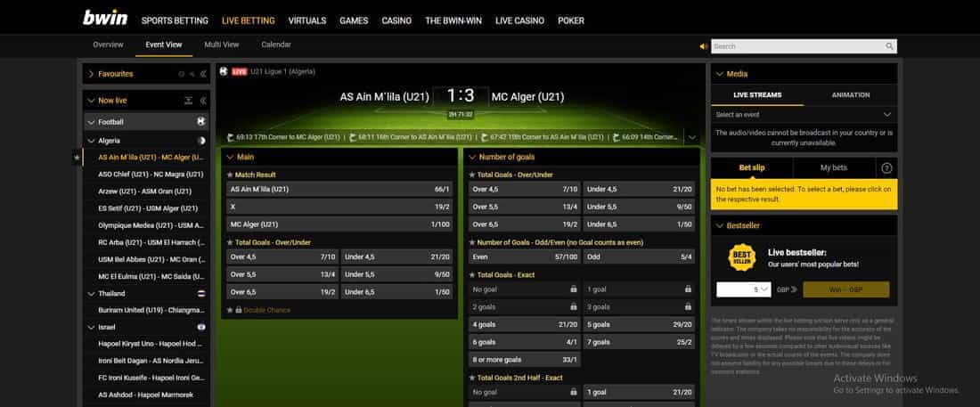Switch to the Multi View tab

point(221,45)
